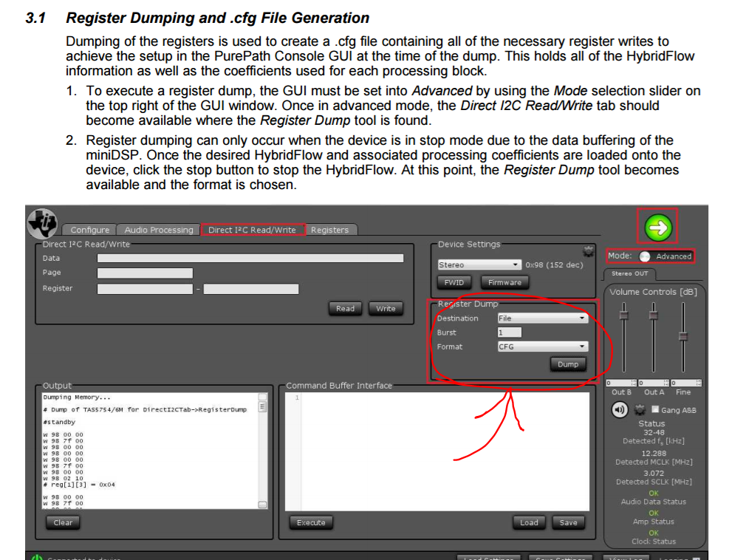Click the '# Dump of TAS5754/6M' output line
729x560 pixels.
(x=145, y=409)
